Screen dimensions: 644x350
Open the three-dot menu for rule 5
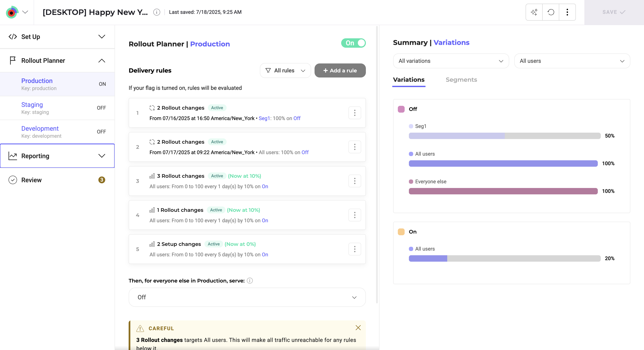click(x=355, y=249)
